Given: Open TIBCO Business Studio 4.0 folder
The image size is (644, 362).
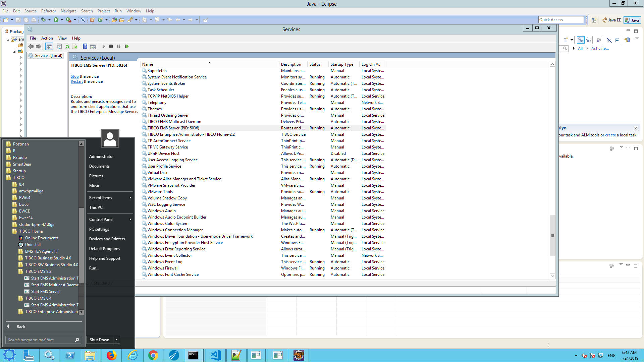Looking at the screenshot, I should [x=48, y=258].
